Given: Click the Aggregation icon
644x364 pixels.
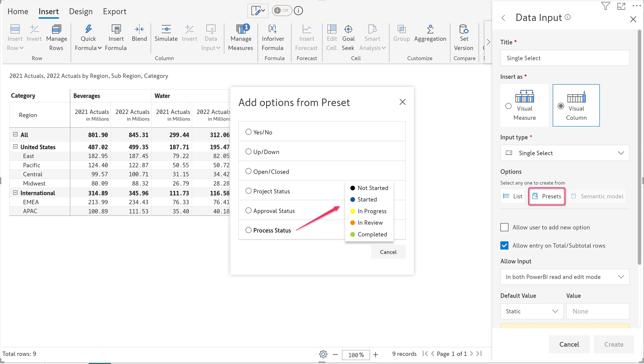Looking at the screenshot, I should (x=430, y=29).
